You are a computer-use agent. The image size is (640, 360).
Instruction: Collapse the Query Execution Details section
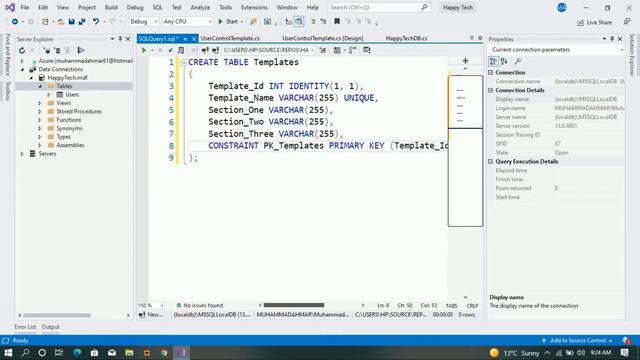[491, 162]
